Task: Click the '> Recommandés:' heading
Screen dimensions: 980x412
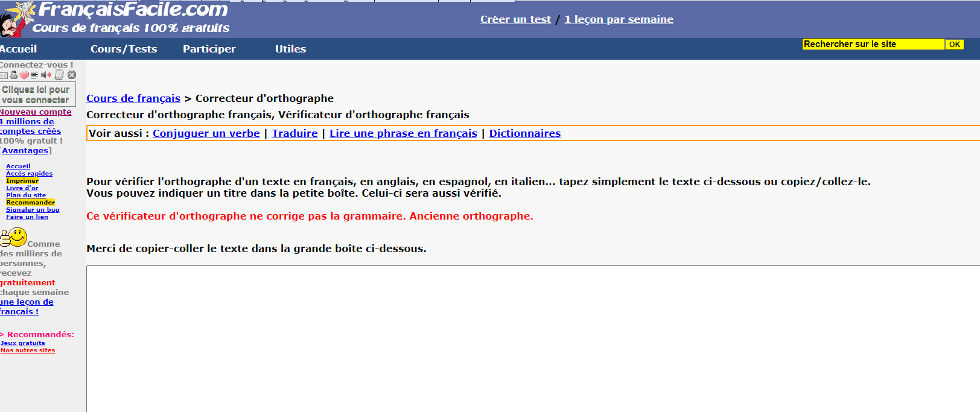Action: point(37,334)
